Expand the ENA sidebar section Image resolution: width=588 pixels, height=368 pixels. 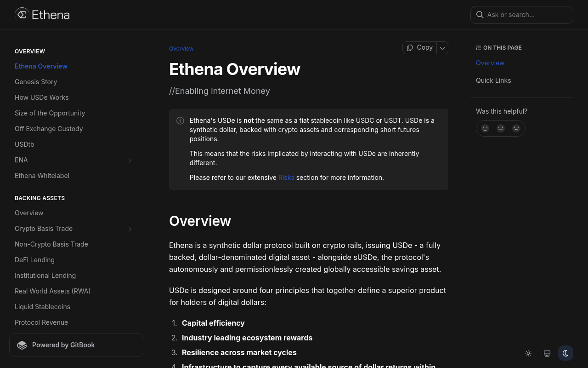(x=130, y=160)
